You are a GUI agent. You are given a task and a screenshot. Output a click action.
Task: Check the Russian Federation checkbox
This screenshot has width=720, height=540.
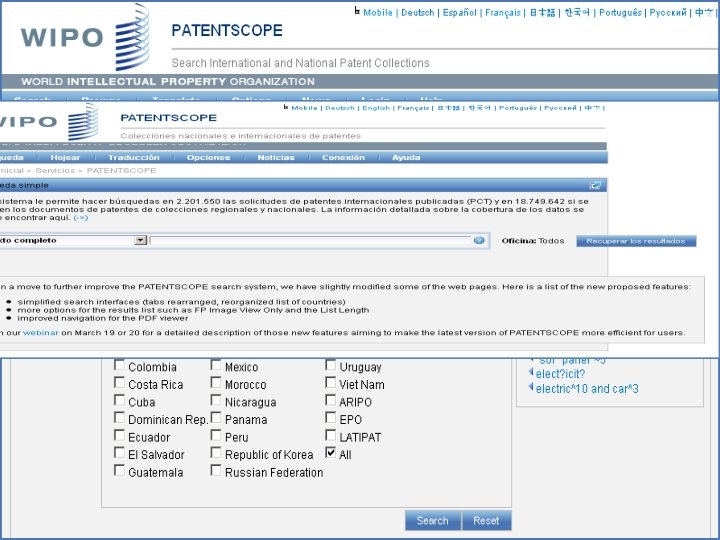click(x=216, y=471)
